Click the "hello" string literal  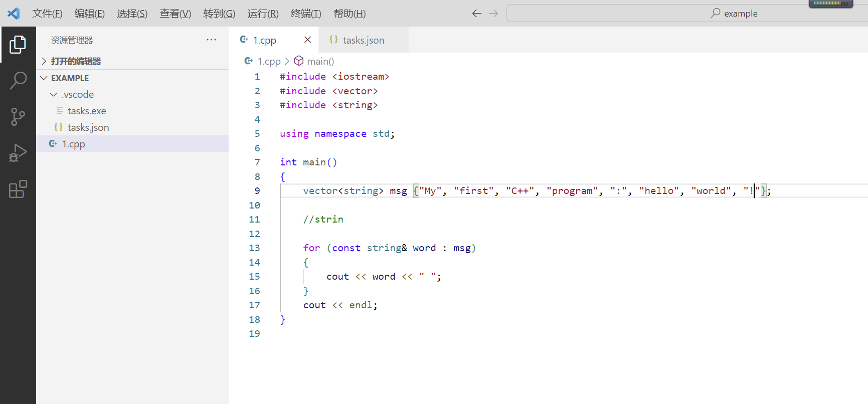(x=659, y=191)
